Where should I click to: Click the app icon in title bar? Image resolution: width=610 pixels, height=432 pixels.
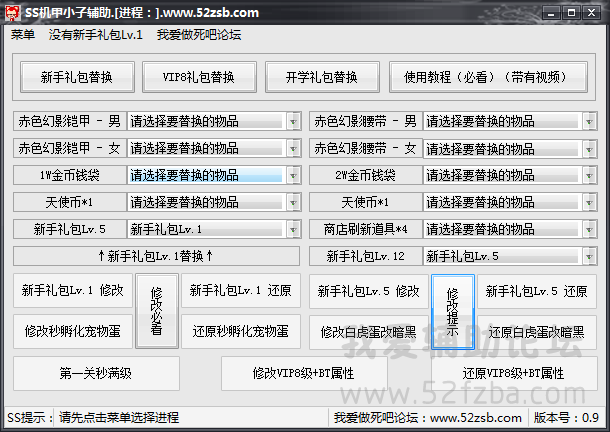[12, 12]
